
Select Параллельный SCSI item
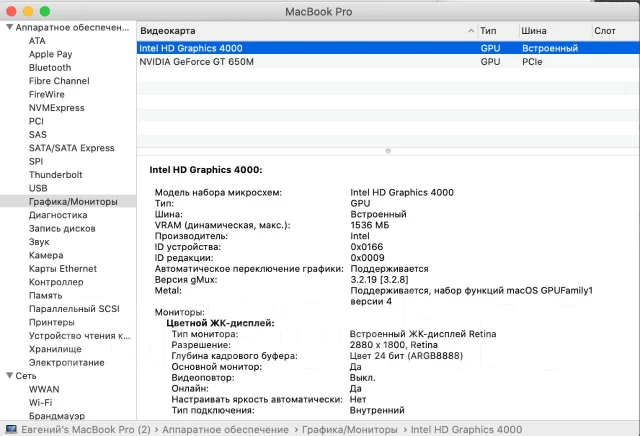pos(74,309)
